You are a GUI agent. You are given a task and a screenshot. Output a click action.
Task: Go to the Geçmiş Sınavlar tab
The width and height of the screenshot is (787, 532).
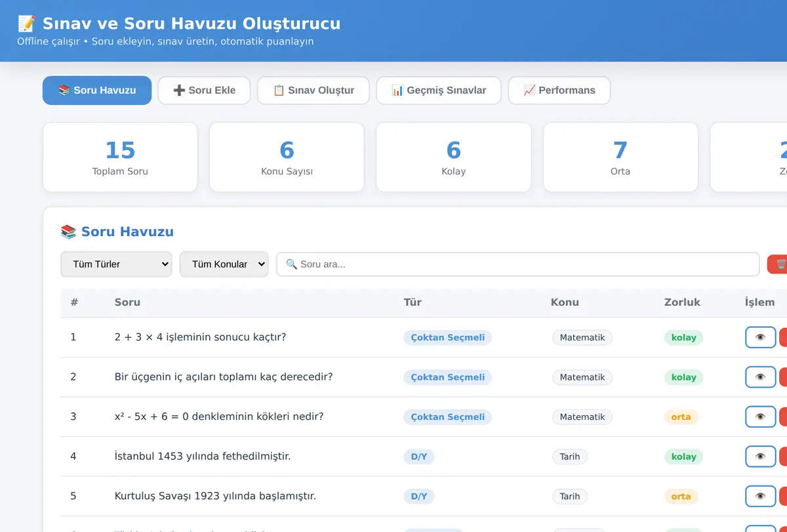(439, 91)
